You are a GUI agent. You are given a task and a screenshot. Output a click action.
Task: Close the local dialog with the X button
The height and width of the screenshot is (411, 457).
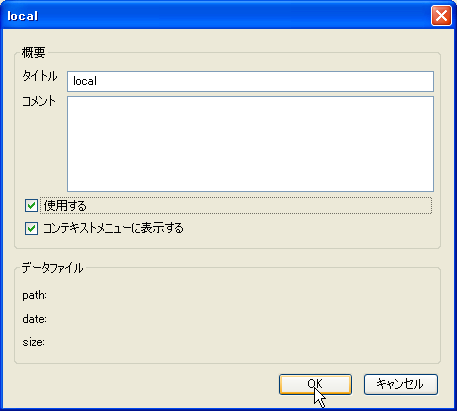coord(441,15)
